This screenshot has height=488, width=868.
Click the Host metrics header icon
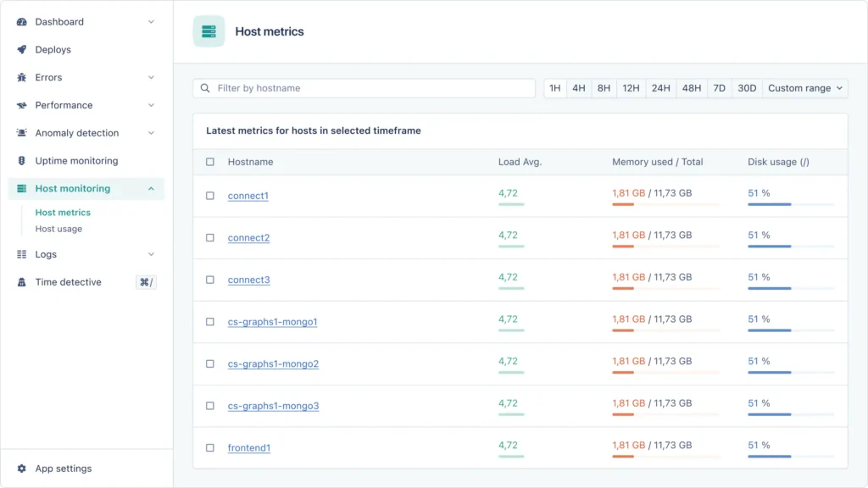click(209, 30)
